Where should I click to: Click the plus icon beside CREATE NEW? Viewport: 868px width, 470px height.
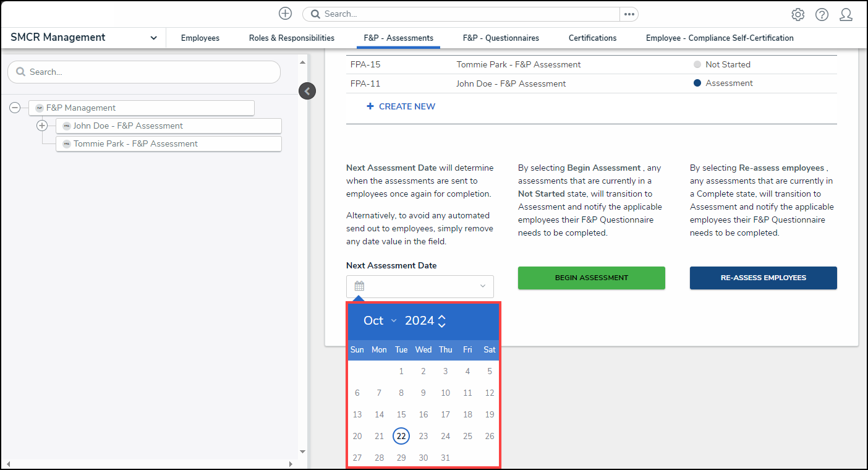click(x=370, y=106)
